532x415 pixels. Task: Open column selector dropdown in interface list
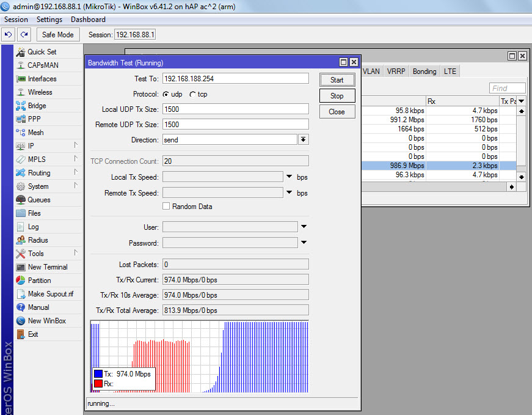(521, 101)
